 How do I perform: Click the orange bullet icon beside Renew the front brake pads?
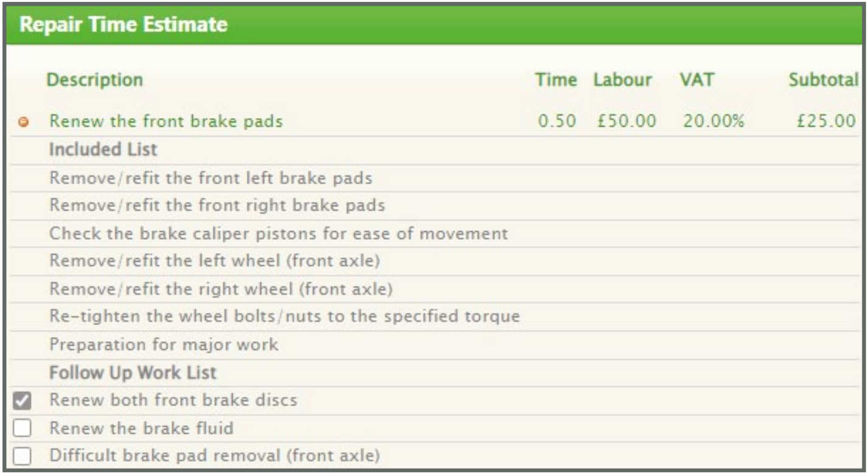tap(24, 122)
